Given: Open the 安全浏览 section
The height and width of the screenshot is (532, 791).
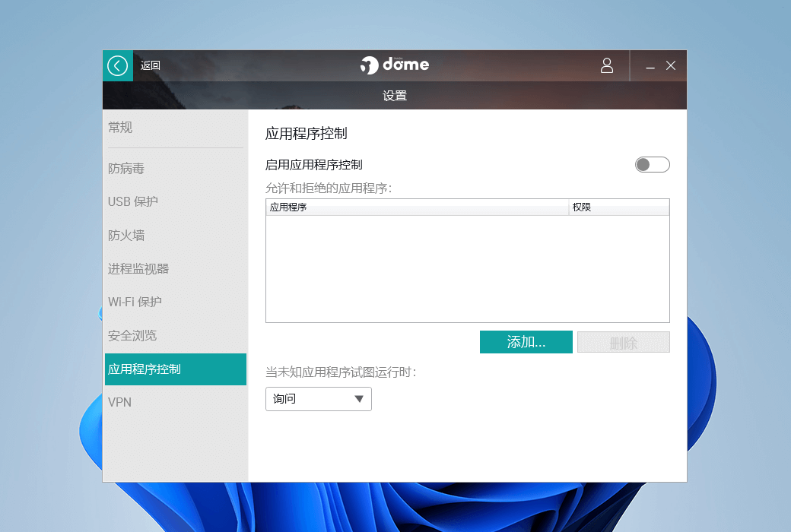Looking at the screenshot, I should point(132,336).
